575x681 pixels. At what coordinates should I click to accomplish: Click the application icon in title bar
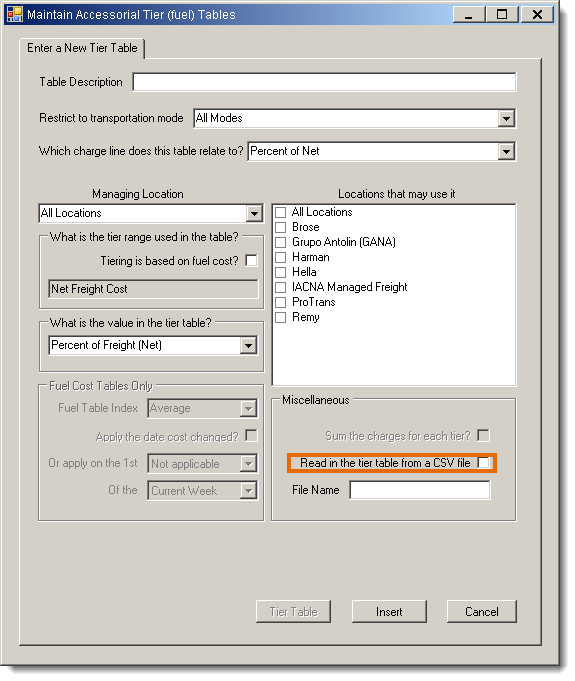point(15,14)
